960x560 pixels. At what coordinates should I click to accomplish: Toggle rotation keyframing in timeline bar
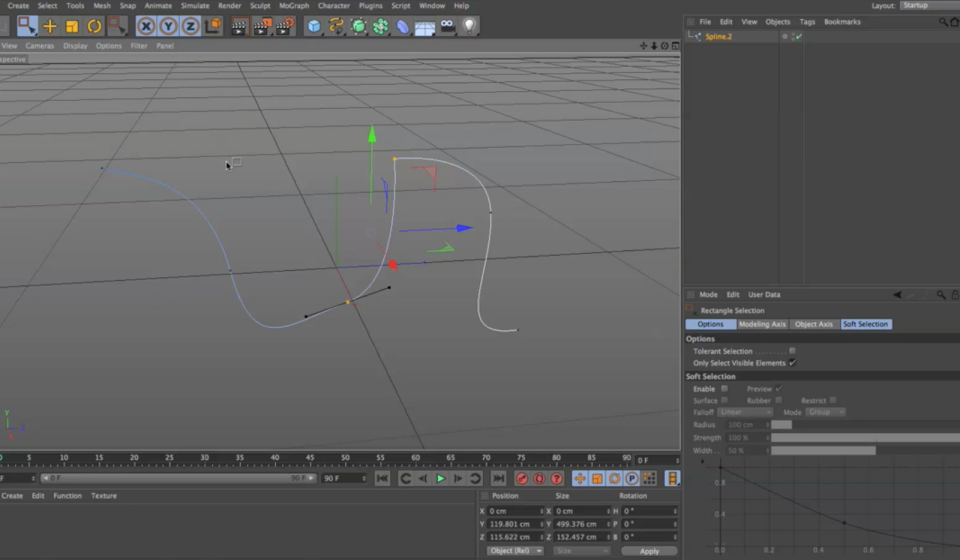(614, 479)
